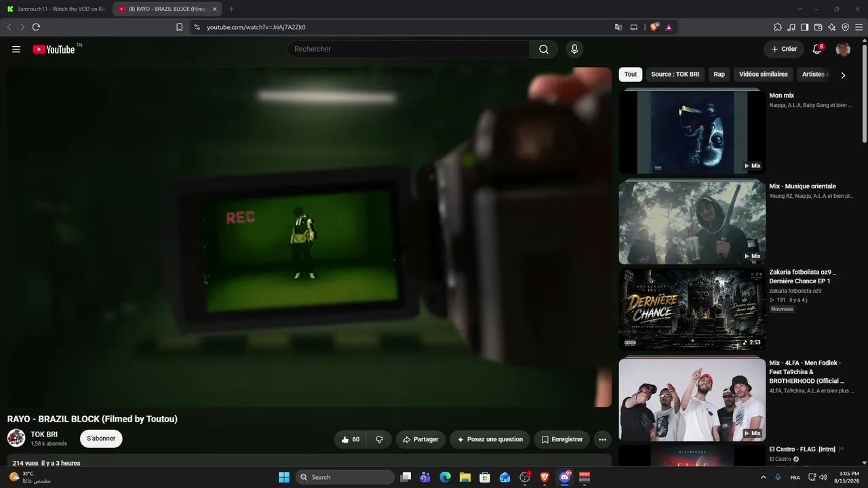This screenshot has width=868, height=488.
Task: Click the zakaria fotbolista oz9 channel name
Action: 795,291
